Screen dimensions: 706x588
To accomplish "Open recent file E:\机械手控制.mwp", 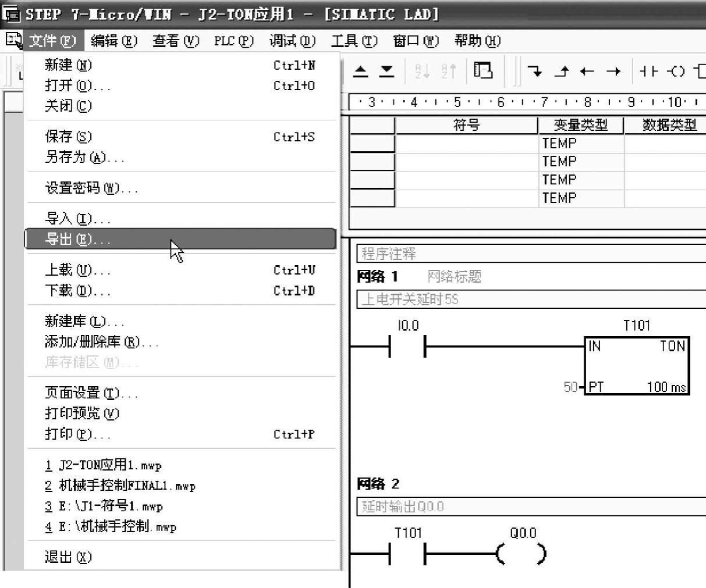I will tap(181, 527).
